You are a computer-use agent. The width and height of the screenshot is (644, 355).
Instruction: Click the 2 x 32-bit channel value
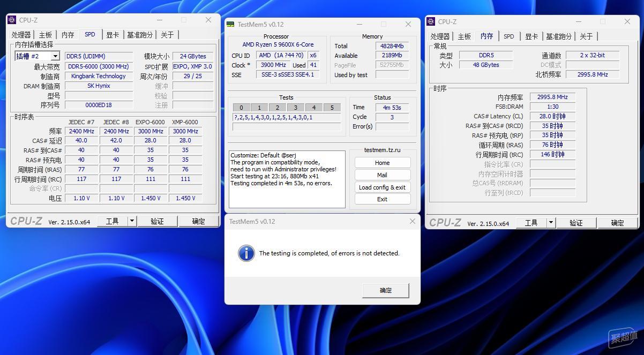tap(593, 55)
